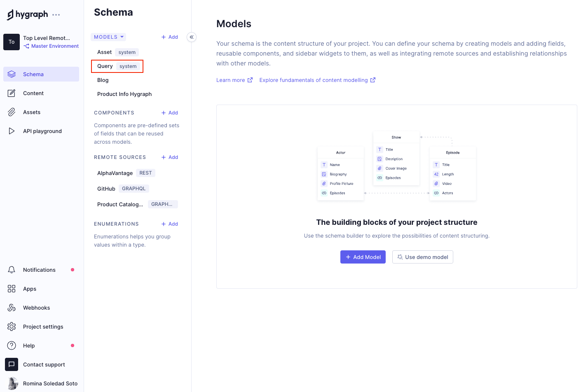Open the Learn more link

pos(231,80)
